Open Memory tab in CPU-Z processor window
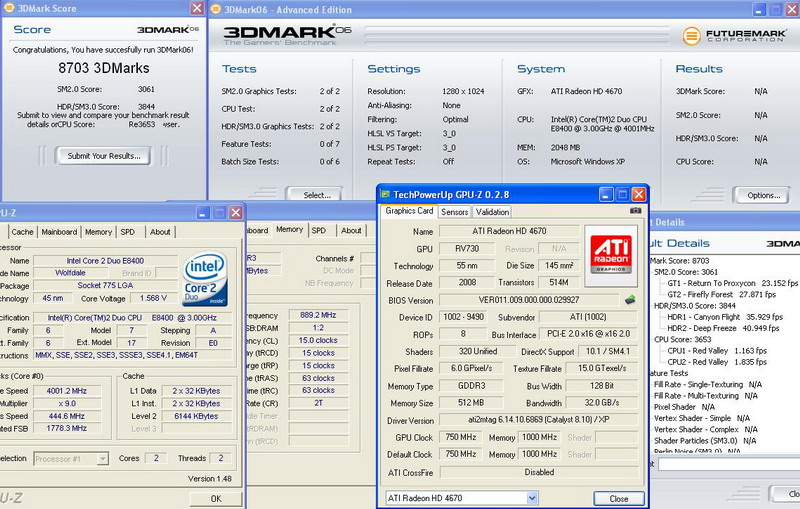The width and height of the screenshot is (800, 509). 98,232
